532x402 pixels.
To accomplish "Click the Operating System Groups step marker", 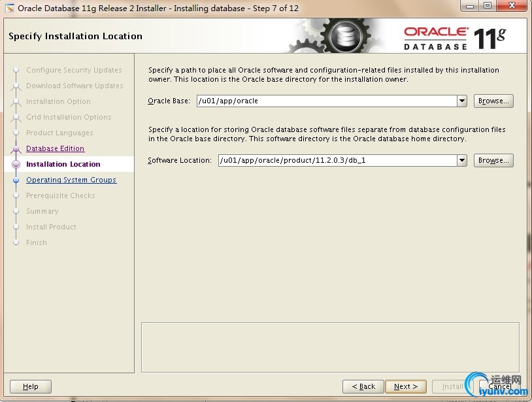I will point(16,180).
